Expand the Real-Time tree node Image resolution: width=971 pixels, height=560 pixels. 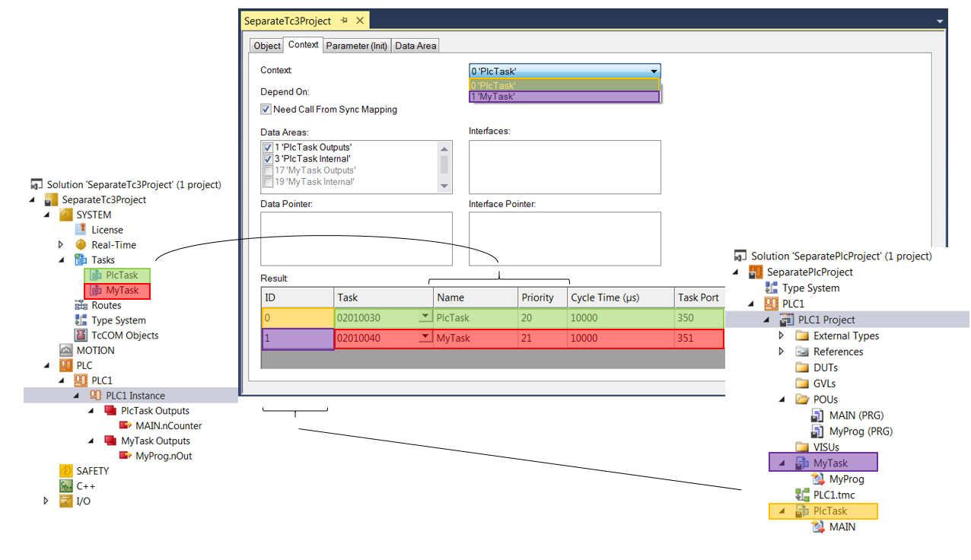coord(61,245)
